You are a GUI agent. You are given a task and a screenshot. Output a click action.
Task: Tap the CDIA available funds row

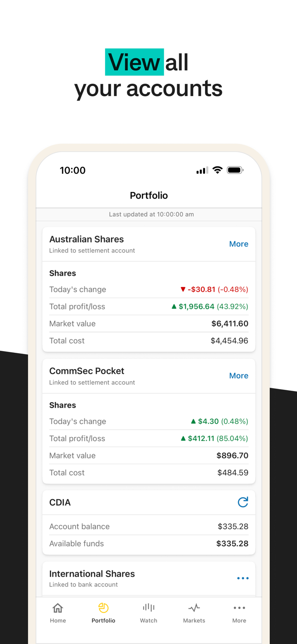coord(148,544)
